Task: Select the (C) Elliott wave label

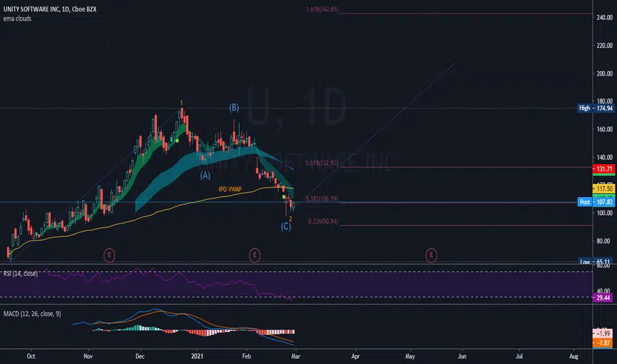Action: 286,226
